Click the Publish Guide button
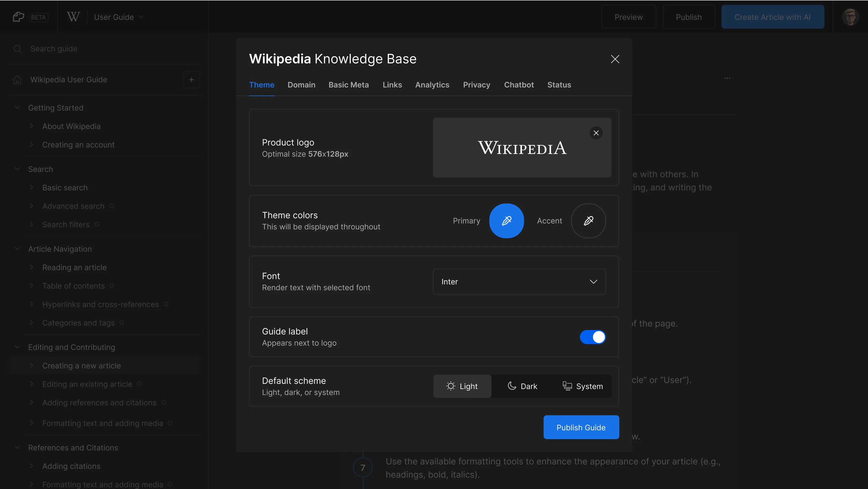 581,427
